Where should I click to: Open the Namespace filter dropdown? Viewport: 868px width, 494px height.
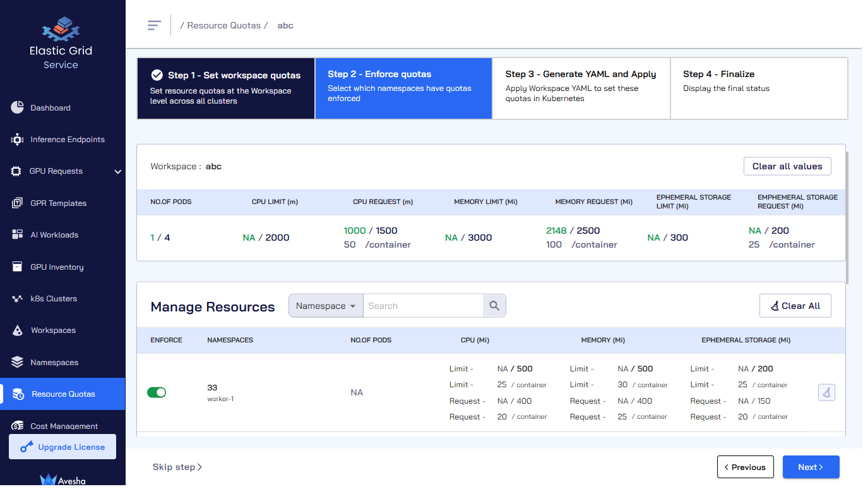point(326,306)
